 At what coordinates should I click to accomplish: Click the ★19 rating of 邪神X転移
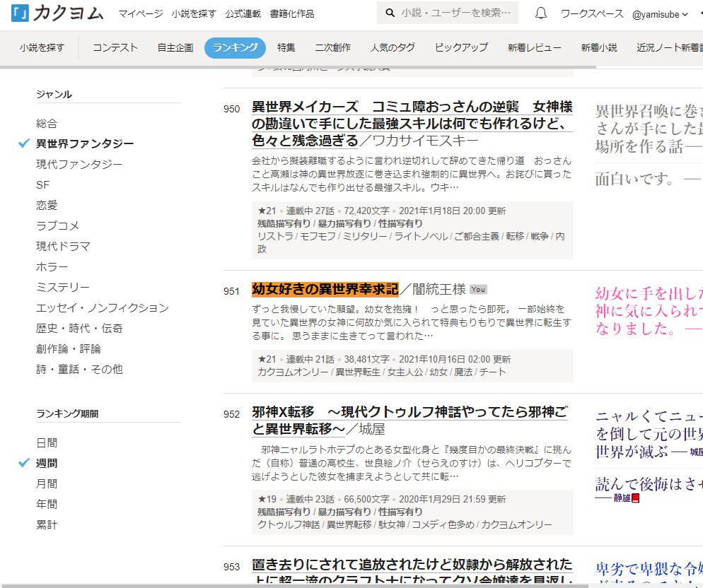point(266,499)
